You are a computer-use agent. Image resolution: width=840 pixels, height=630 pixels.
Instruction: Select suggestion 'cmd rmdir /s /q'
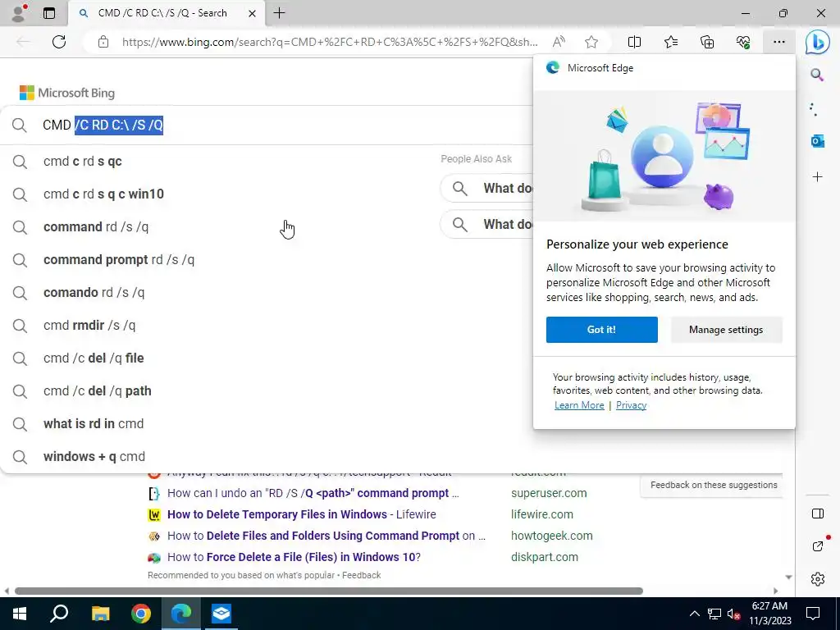tap(89, 325)
